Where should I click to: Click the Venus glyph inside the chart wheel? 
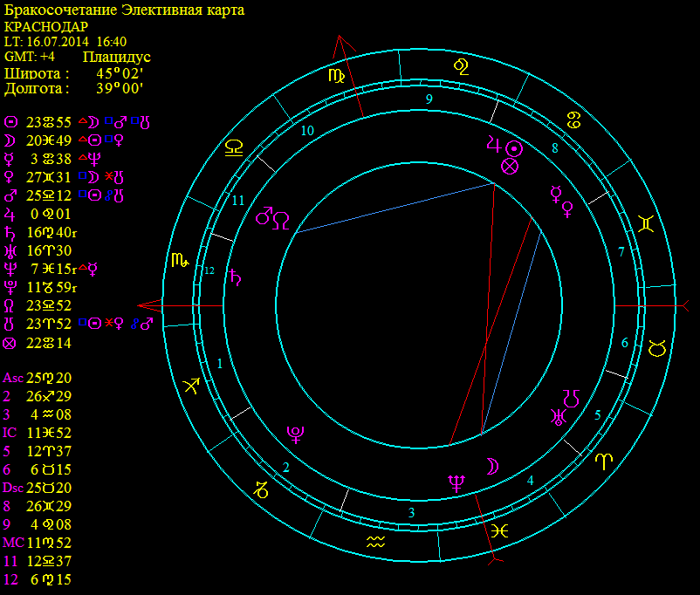tap(567, 209)
